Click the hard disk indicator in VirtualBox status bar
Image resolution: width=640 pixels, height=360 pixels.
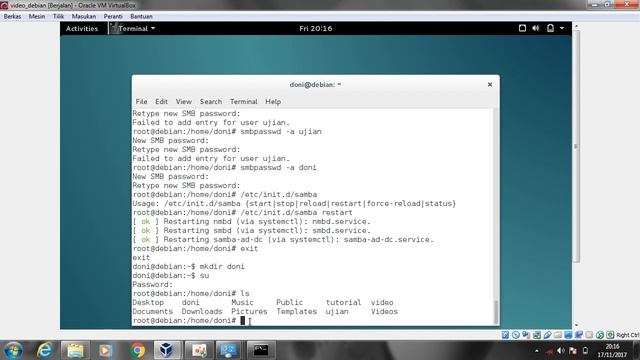[x=505, y=335]
